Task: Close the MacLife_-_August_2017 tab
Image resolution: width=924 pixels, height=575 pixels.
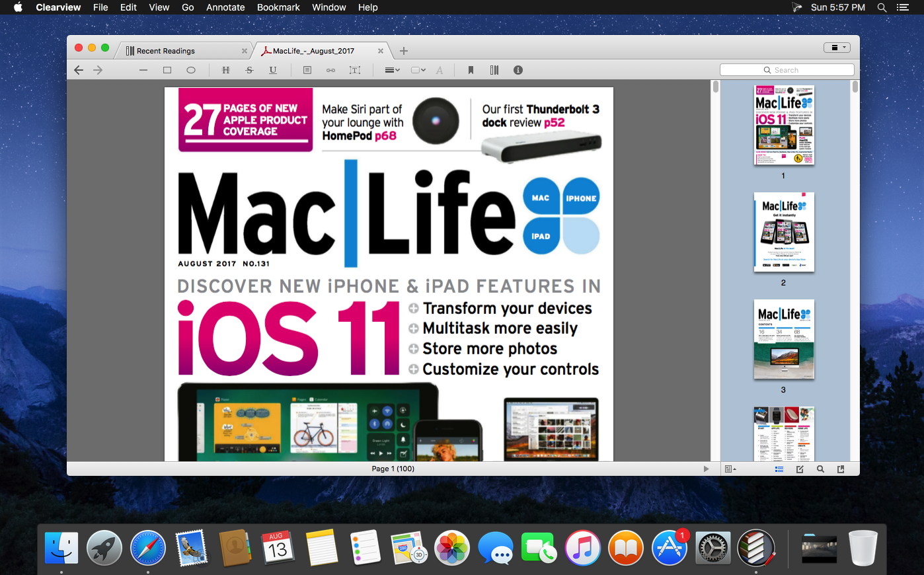Action: pyautogui.click(x=381, y=51)
